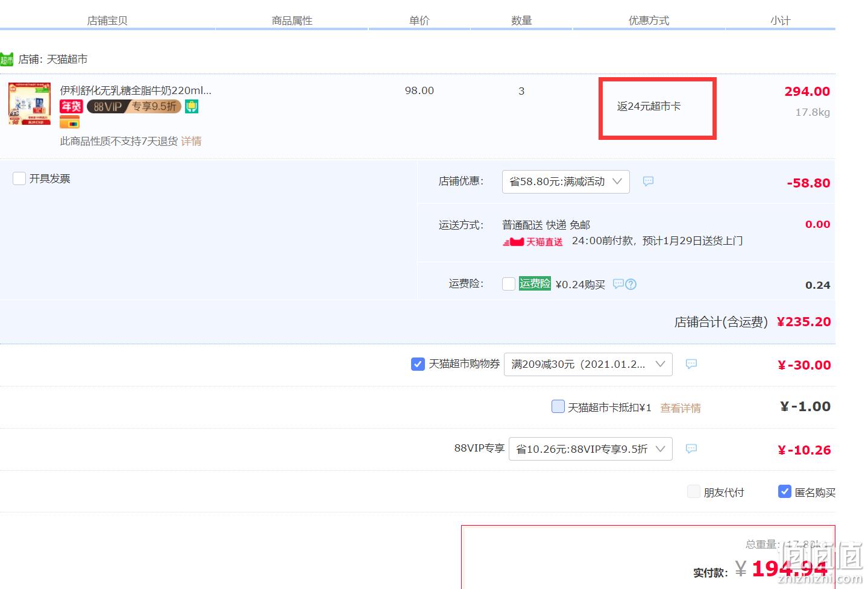Screen dimensions: 868x589
Task: Uncheck the 天猫超市购物券 checkbox
Action: 418,364
